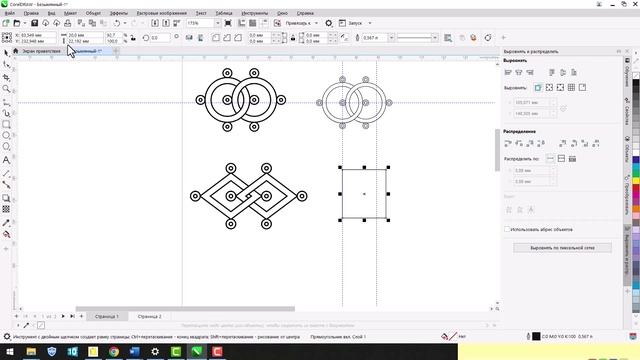The width and height of the screenshot is (640, 360).
Task: Select the Shape tool
Action: click(6, 64)
